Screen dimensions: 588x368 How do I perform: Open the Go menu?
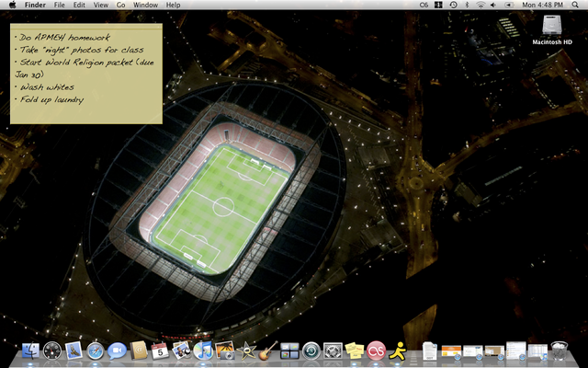tap(120, 6)
